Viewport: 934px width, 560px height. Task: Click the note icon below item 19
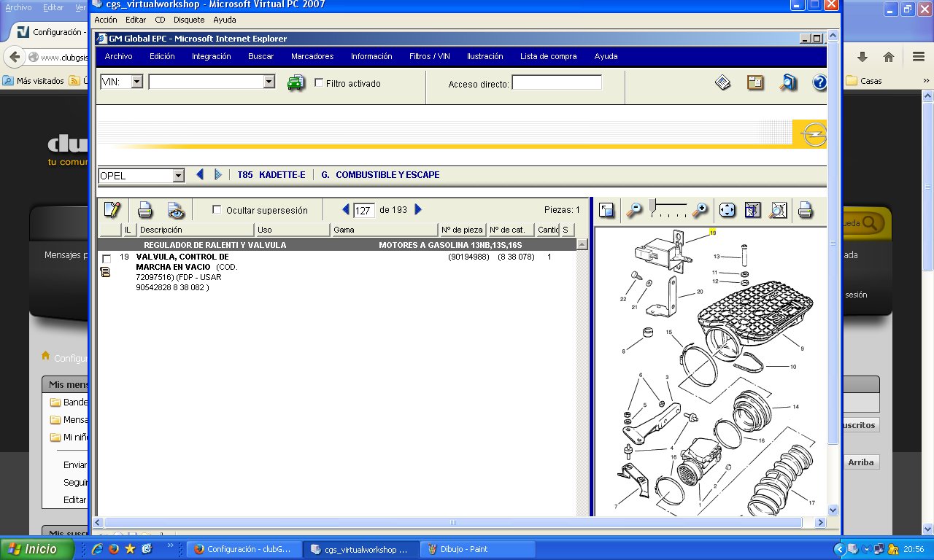(105, 272)
